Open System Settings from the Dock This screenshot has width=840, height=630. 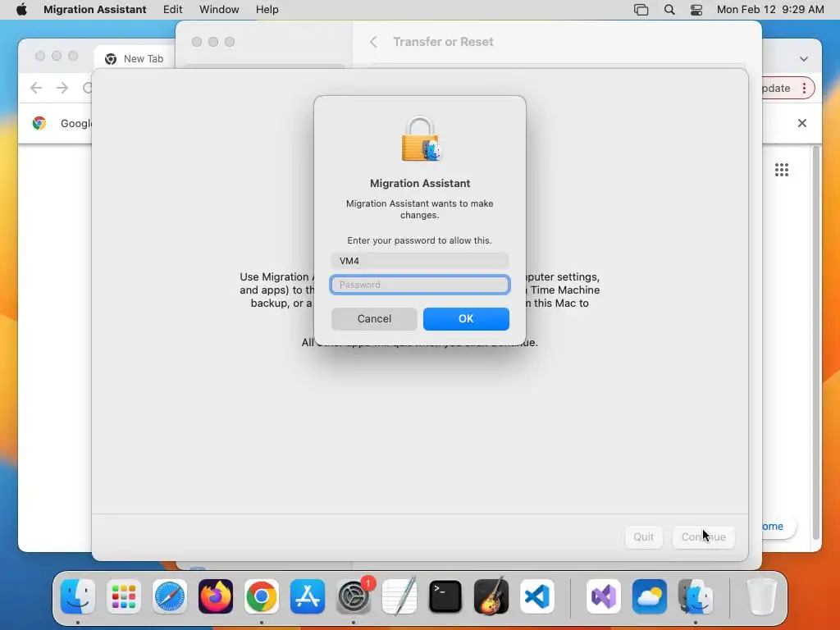[354, 596]
